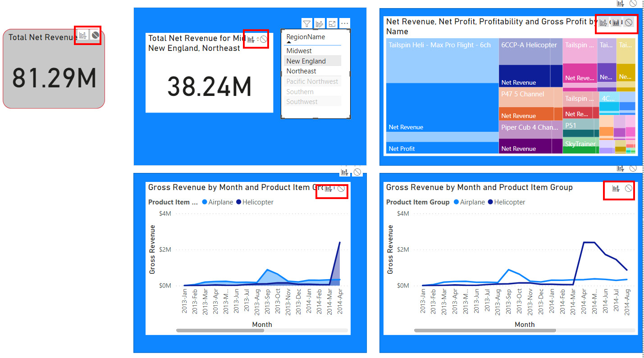Click the horizontal scrollbar under the left area chart

coord(220,331)
